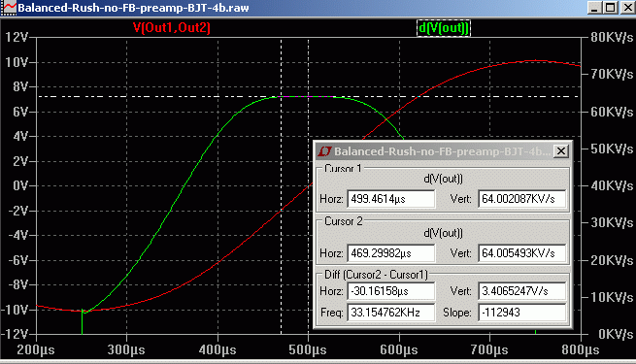Click the 80KV/s label on right axis
This screenshot has height=364, width=636.
(x=612, y=37)
